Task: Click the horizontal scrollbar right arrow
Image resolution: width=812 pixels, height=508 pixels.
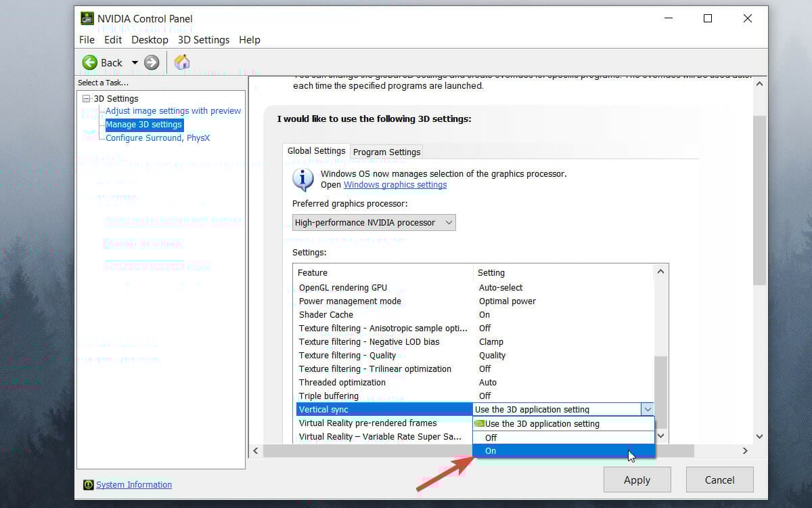Action: tap(745, 450)
